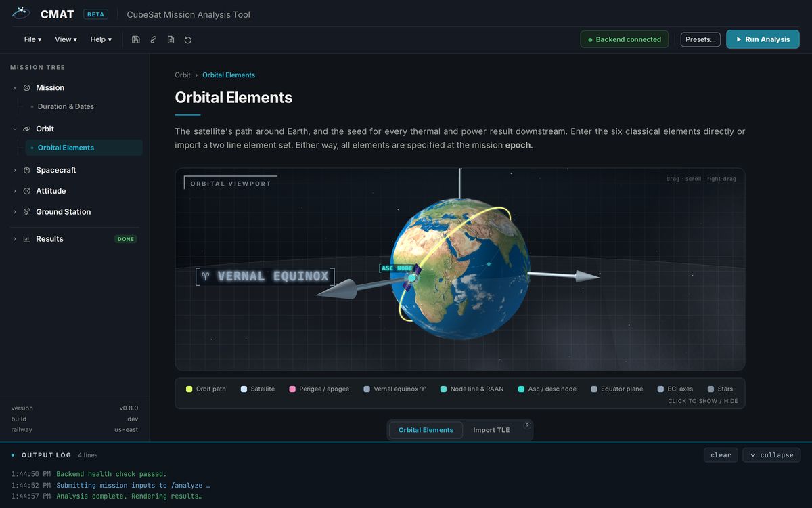Select Orbital Elements in the mission tree
Viewport: 812px width, 508px height.
[84, 148]
